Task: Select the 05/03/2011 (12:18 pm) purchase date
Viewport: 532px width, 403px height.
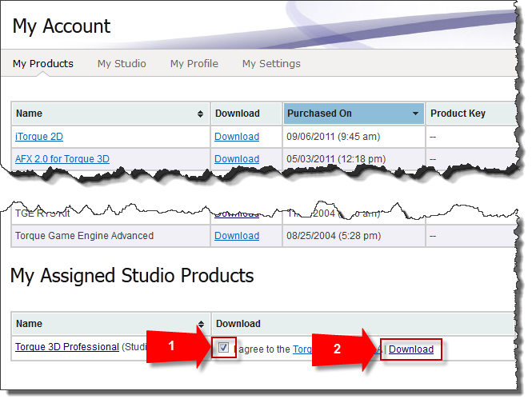Action: pos(336,159)
